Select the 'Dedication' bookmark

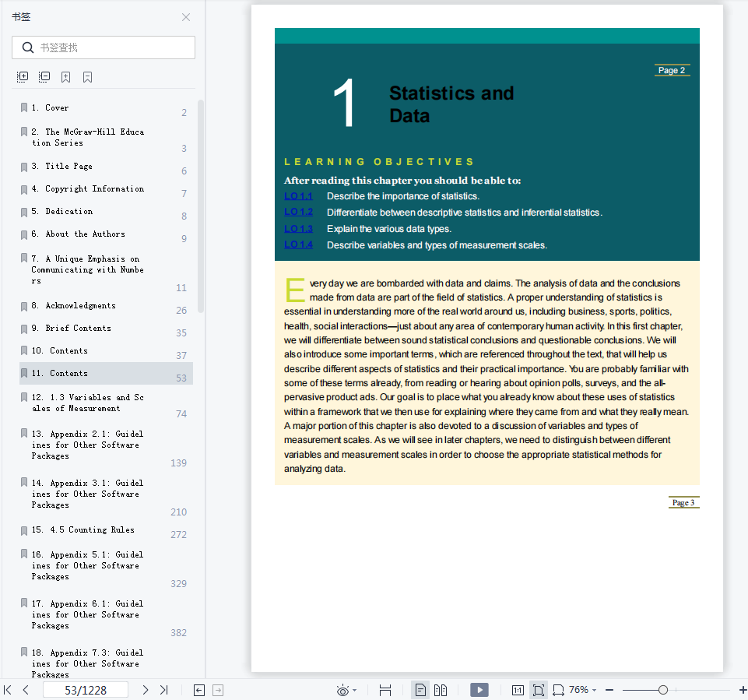(x=104, y=211)
